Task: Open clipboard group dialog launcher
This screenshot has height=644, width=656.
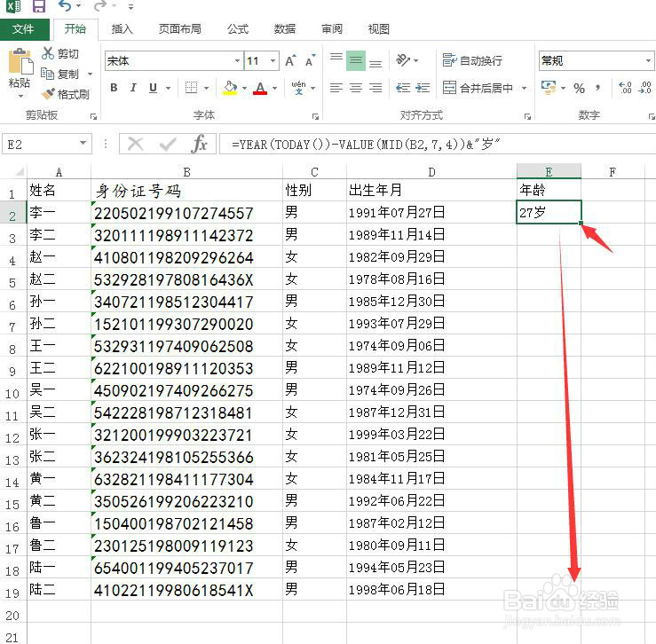Action: [93, 117]
